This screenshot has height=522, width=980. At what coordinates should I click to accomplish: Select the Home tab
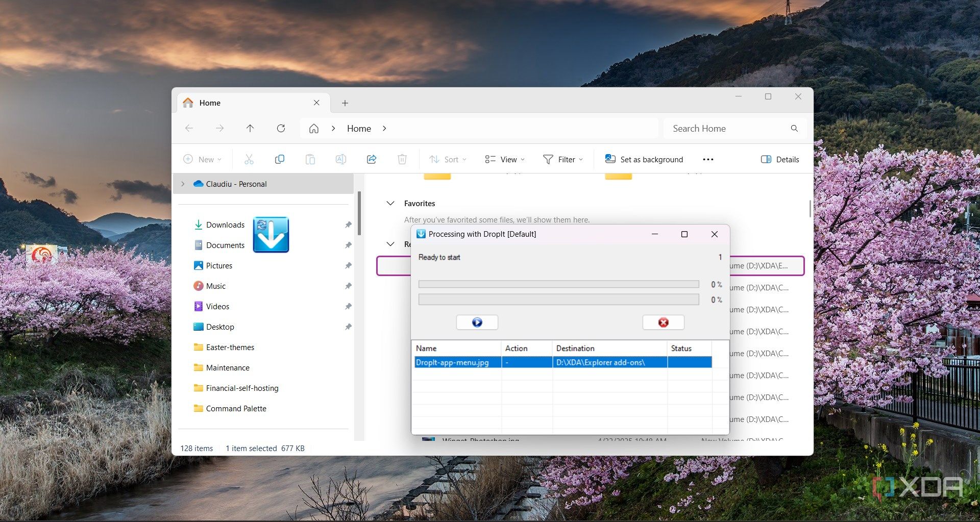click(x=254, y=103)
